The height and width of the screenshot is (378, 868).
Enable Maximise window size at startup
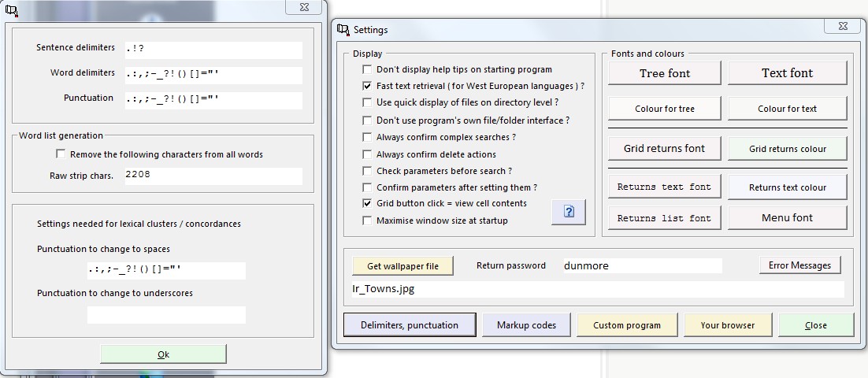click(x=367, y=220)
